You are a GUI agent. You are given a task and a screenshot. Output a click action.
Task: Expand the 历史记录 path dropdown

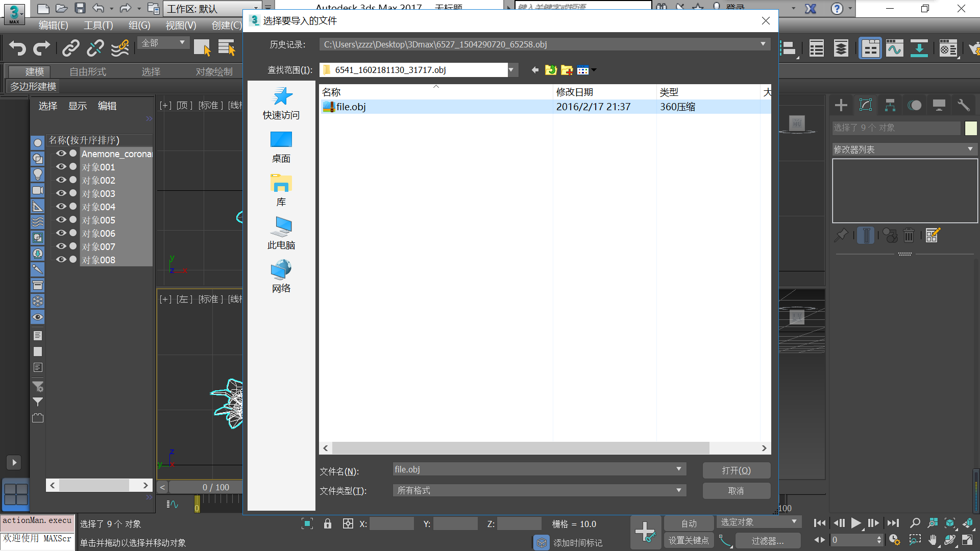pyautogui.click(x=763, y=44)
